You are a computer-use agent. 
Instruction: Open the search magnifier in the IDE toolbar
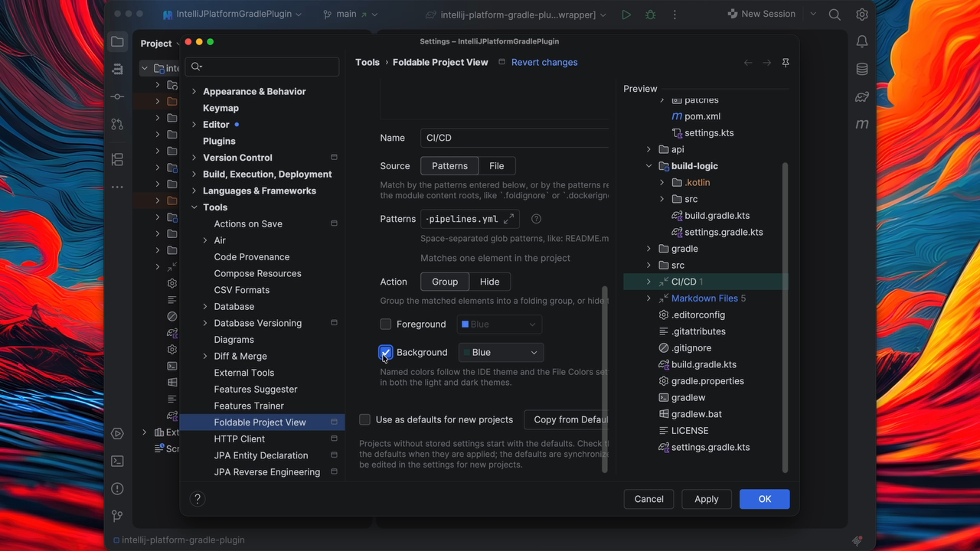coord(835,15)
